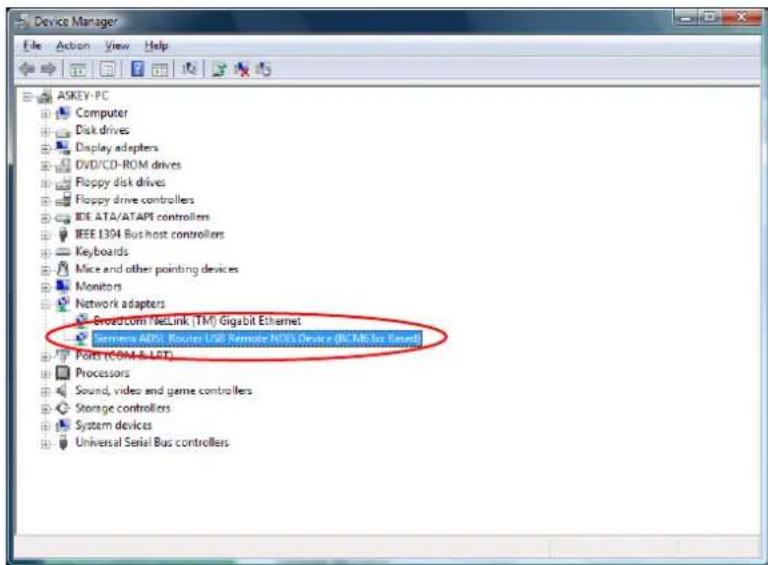This screenshot has height=565, width=768.
Task: Click the Scan for hardware changes icon
Action: pos(190,69)
